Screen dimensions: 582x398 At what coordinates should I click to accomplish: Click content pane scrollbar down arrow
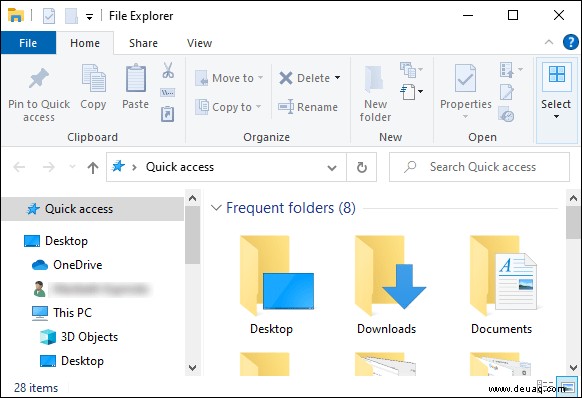(573, 368)
